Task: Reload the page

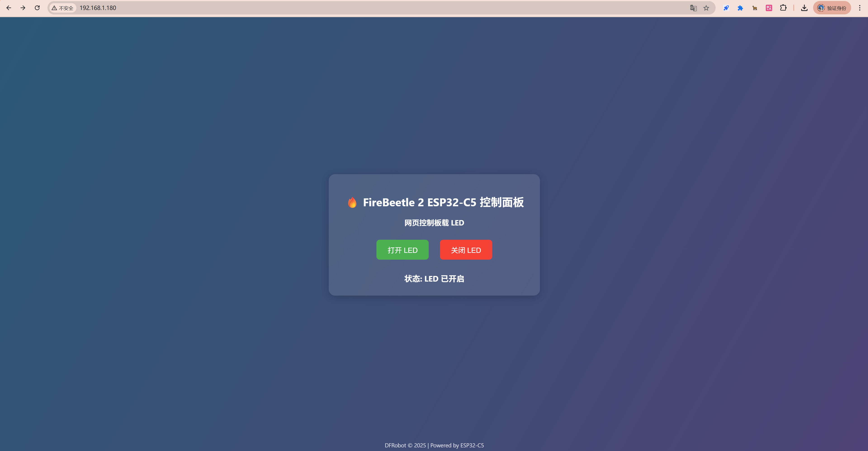Action: click(37, 8)
